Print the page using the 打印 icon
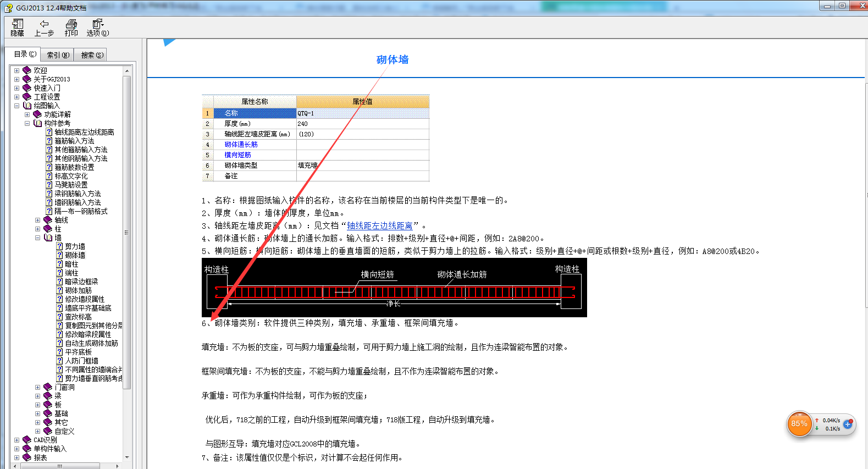Image resolution: width=868 pixels, height=469 pixels. coord(71,27)
